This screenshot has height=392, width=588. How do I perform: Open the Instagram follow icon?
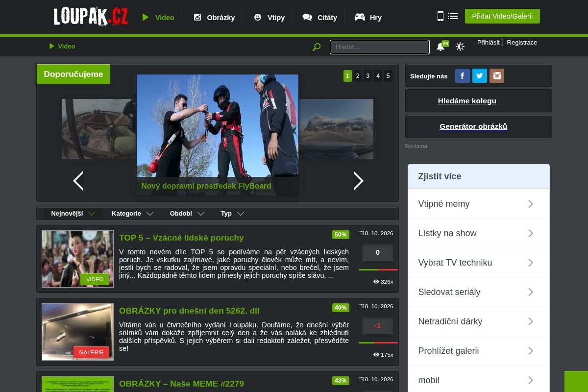[x=497, y=76]
